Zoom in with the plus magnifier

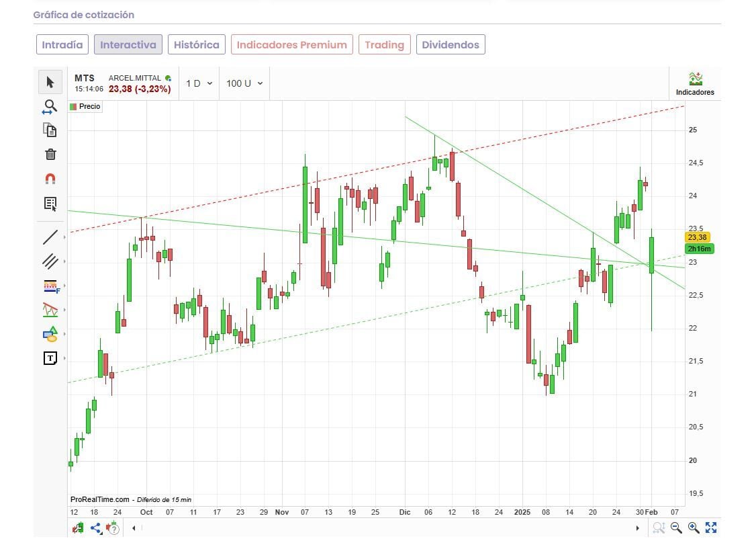coord(694,528)
